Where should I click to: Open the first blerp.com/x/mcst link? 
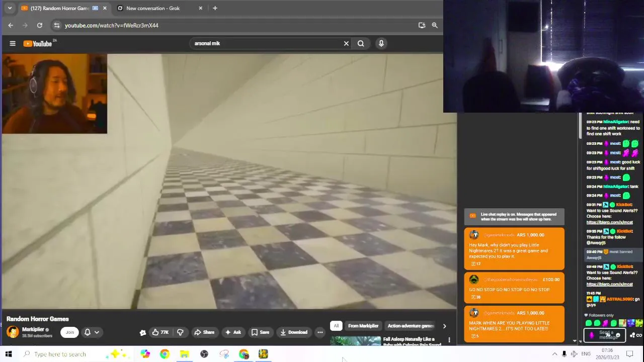click(x=609, y=222)
